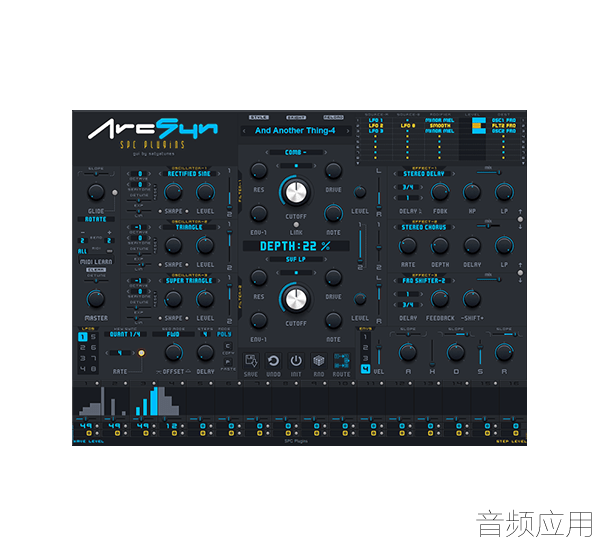
Task: Click Filter 1 Note knob
Action: 333,214
